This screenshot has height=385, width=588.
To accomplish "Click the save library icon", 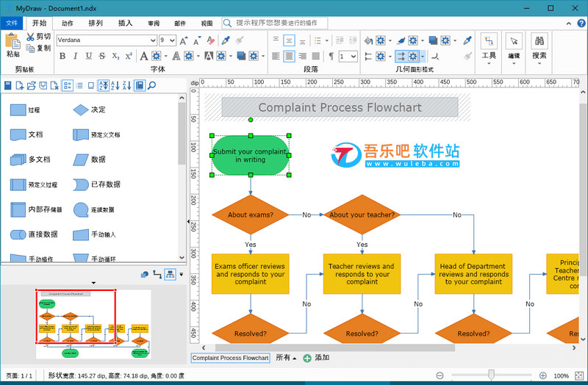I will click(43, 85).
